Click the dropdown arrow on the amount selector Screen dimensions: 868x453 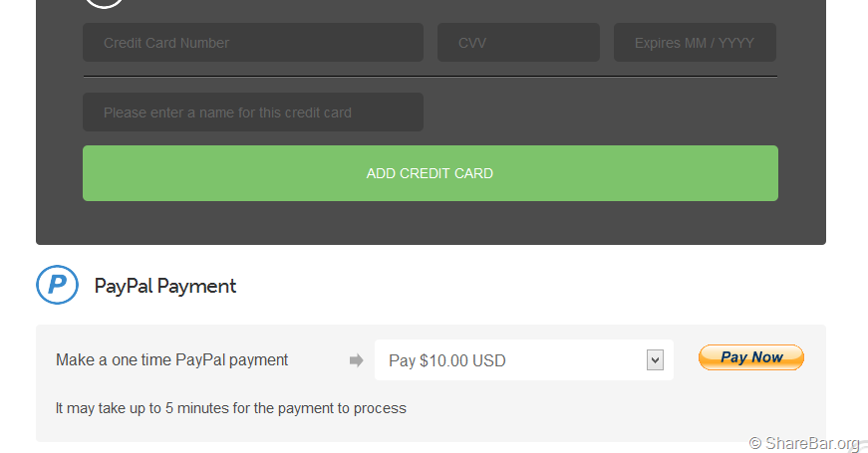(655, 360)
